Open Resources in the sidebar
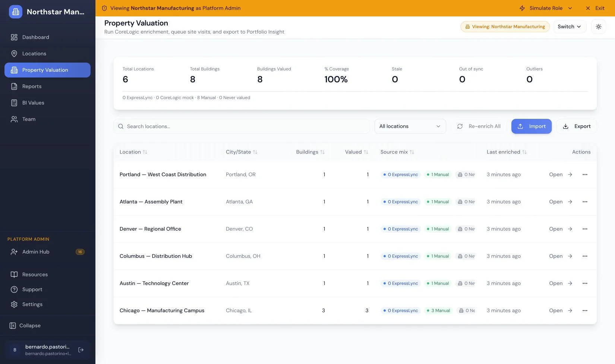615x364 pixels. [47, 275]
